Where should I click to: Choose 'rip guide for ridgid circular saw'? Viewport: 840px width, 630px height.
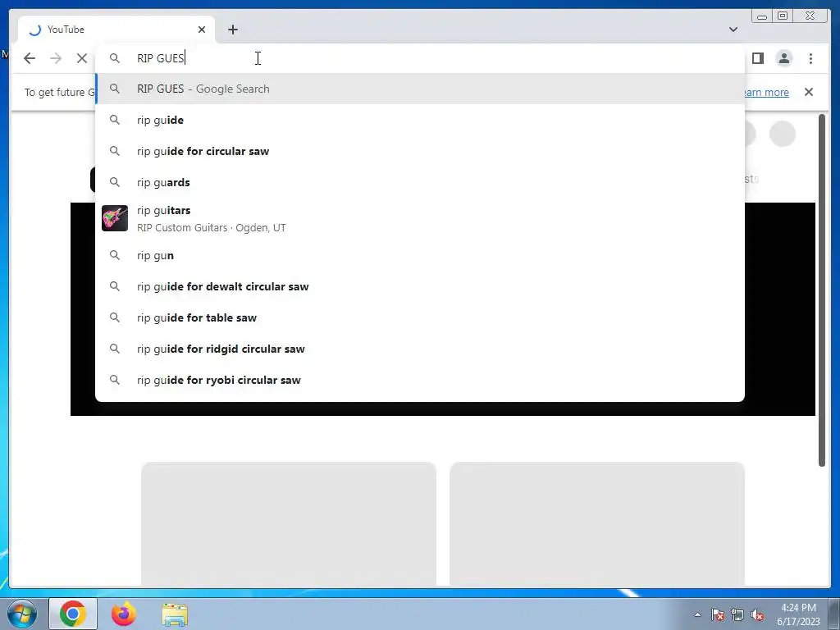(420, 349)
